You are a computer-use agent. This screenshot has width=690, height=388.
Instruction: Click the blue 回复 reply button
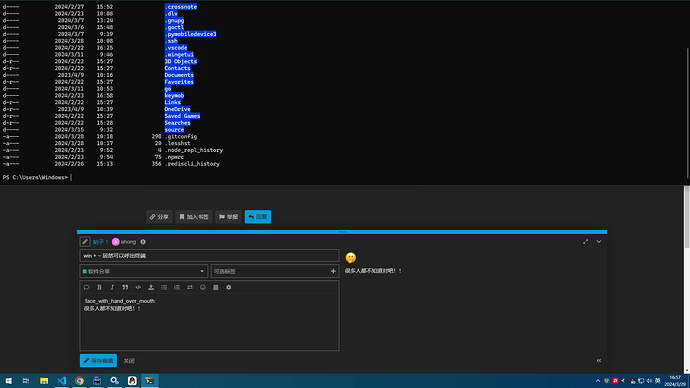(x=258, y=216)
